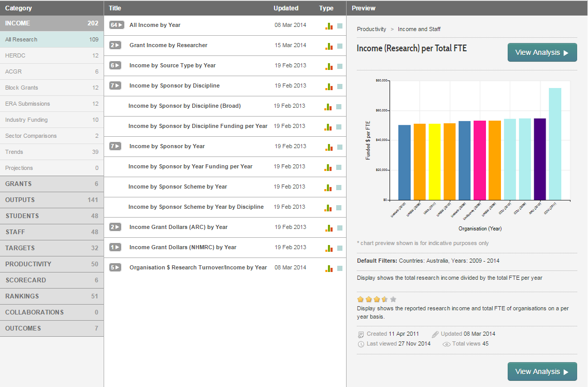Click chart type icon for Income by Source Type by Year
This screenshot has height=387, width=588.
pos(329,66)
